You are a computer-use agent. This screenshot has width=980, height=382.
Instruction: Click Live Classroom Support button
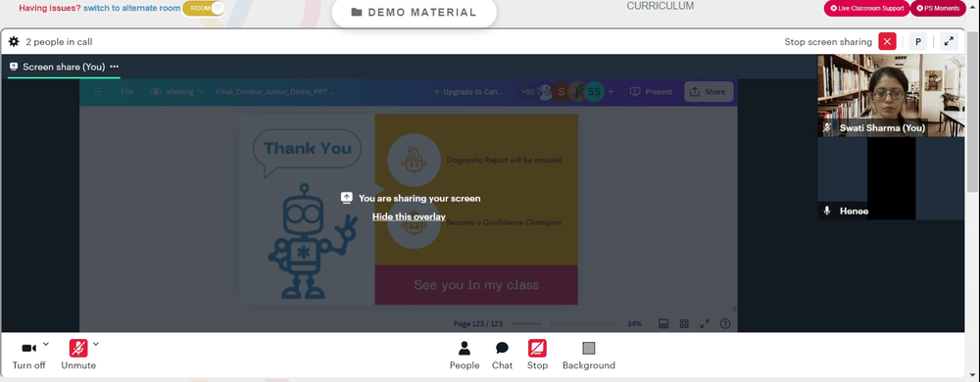(866, 8)
